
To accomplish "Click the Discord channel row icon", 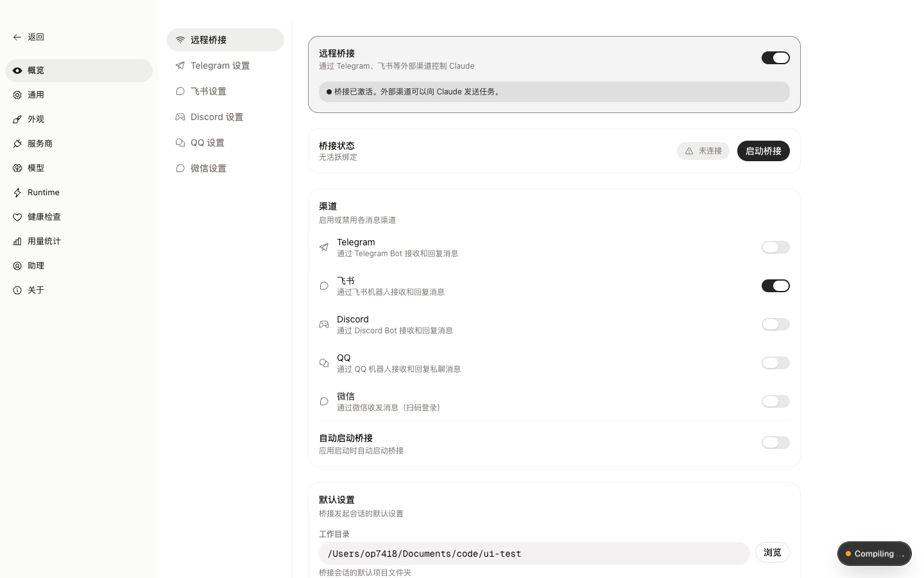I will [x=324, y=324].
